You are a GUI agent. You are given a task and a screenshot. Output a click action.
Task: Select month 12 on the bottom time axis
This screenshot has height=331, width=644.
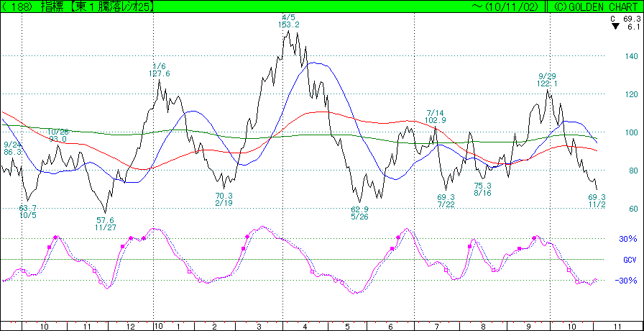[131, 326]
